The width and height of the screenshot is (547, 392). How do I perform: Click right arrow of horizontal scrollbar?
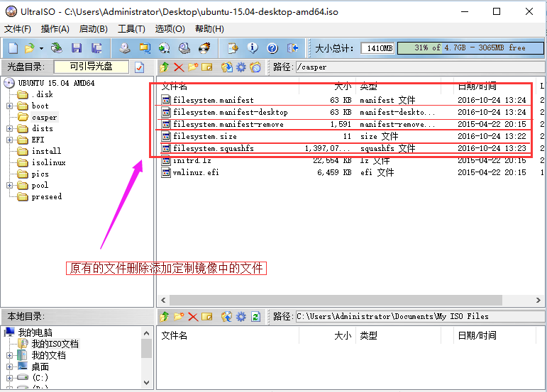tap(538, 300)
